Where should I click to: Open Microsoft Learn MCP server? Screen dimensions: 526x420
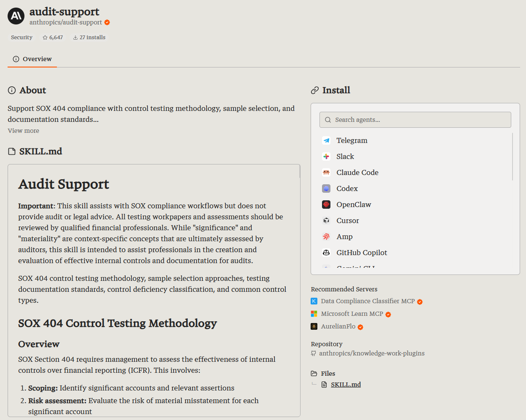click(352, 314)
